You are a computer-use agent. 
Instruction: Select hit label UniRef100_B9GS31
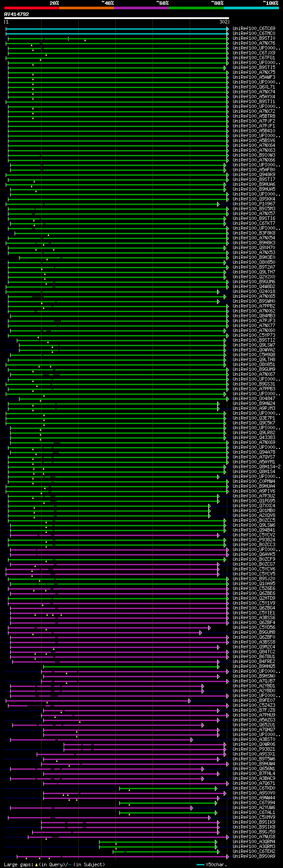254,384
